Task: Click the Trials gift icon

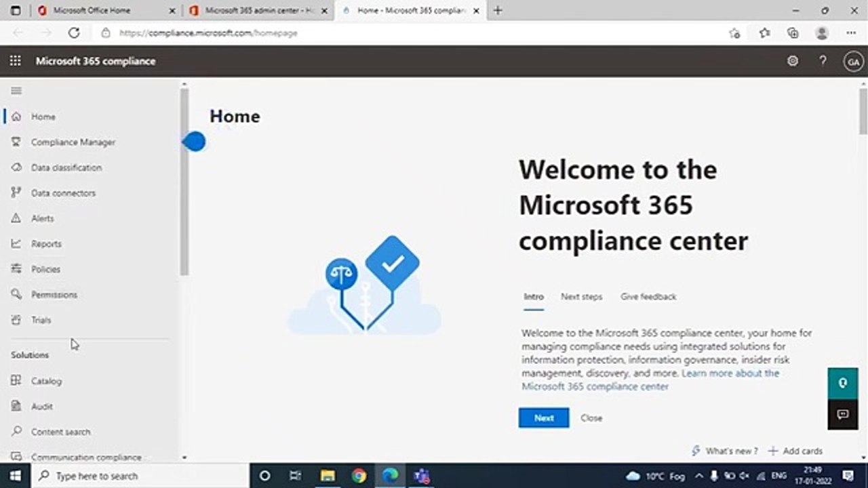Action: point(16,320)
